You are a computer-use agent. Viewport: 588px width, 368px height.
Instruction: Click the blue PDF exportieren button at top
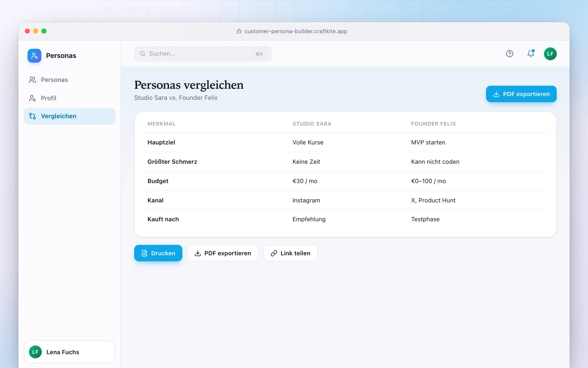tap(521, 94)
